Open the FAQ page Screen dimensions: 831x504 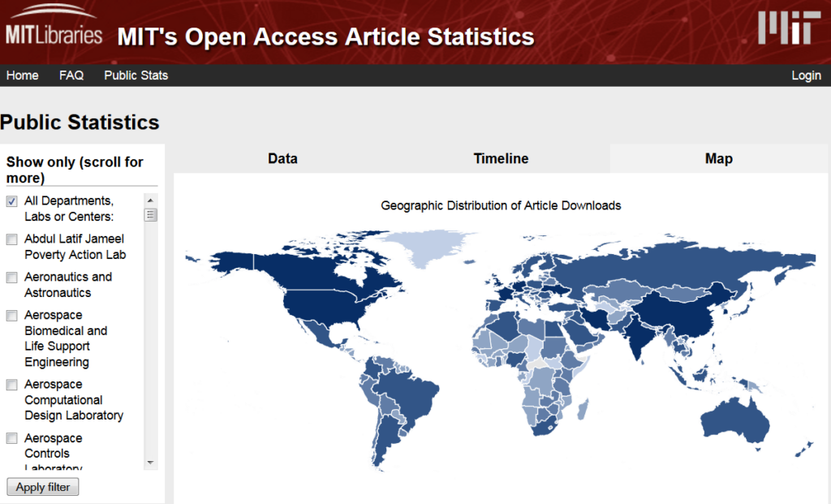(x=71, y=75)
